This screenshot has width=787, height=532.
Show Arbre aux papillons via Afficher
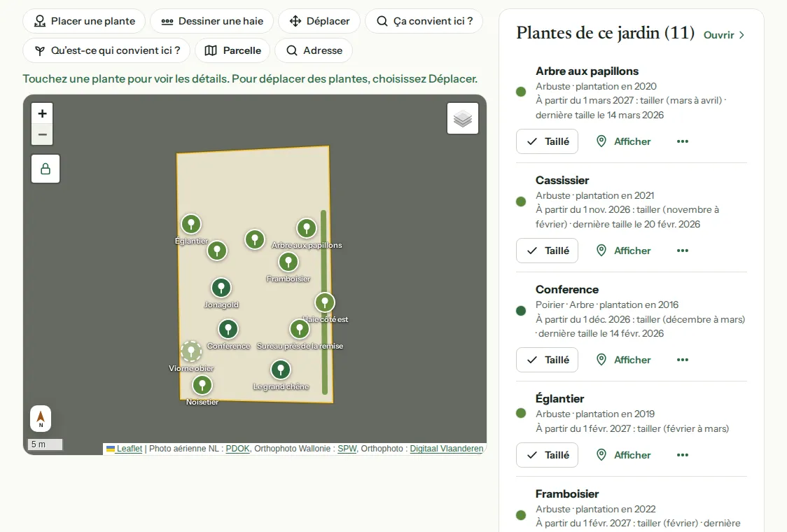click(x=623, y=141)
